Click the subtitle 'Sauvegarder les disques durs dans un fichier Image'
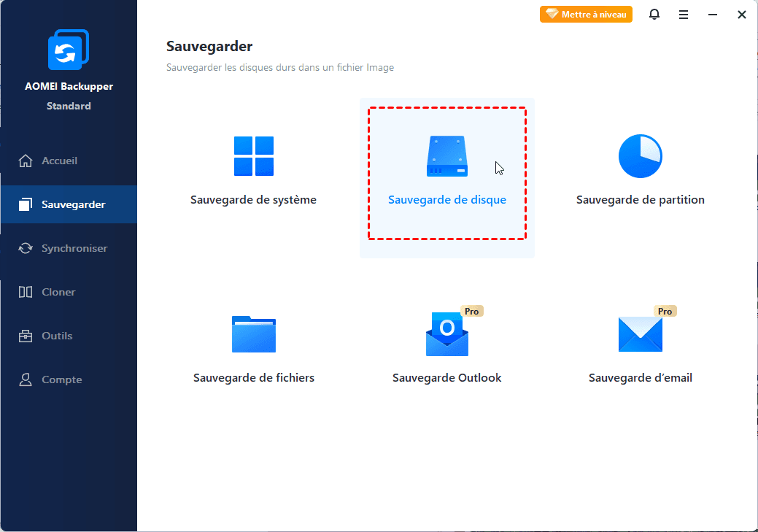 280,68
